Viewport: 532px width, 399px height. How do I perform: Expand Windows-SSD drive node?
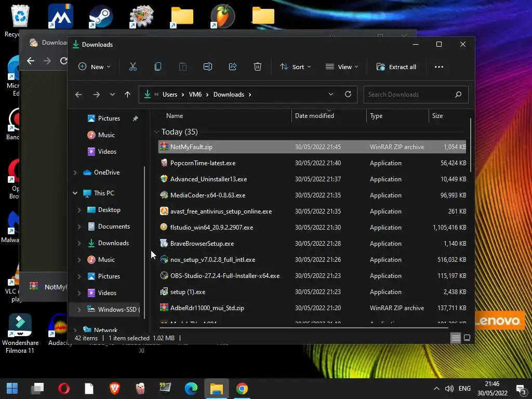point(79,310)
